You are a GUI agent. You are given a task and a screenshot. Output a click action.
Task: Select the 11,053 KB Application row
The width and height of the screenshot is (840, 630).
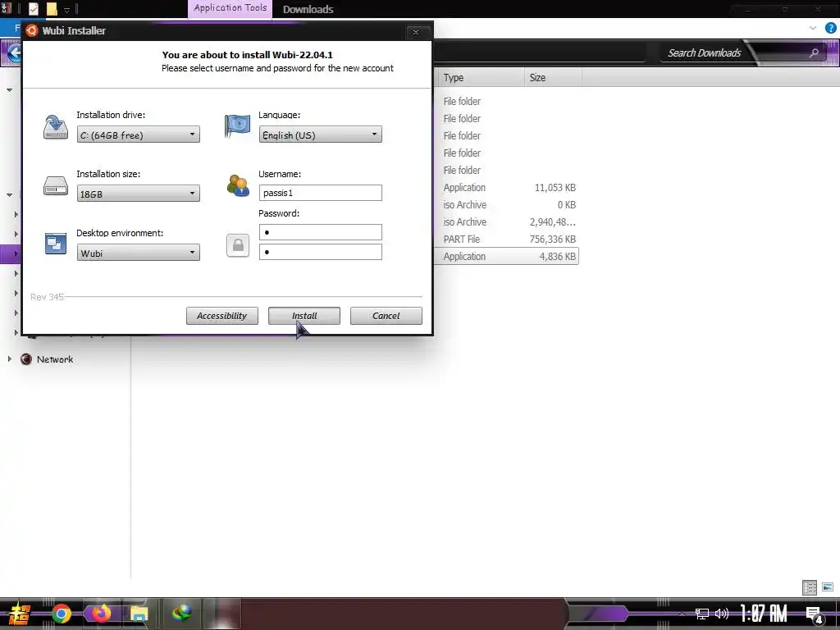pyautogui.click(x=508, y=188)
